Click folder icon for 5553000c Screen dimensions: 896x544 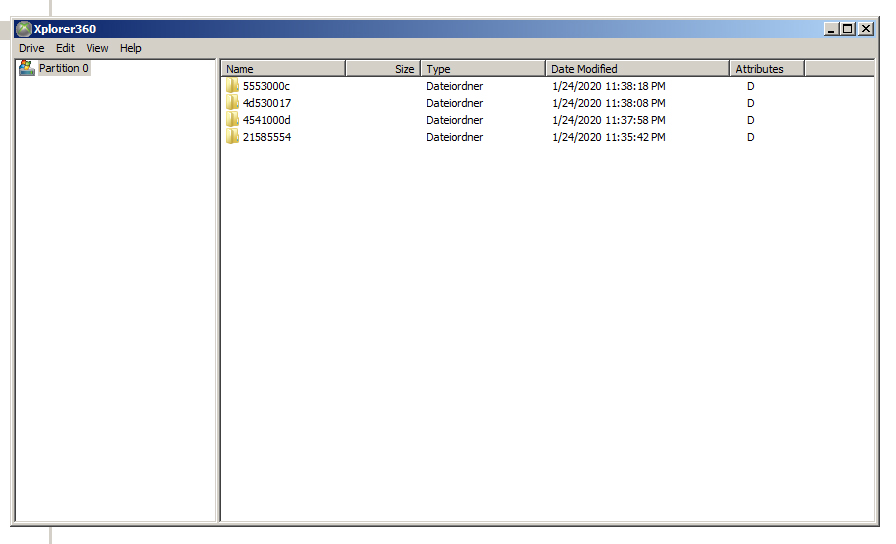click(232, 86)
